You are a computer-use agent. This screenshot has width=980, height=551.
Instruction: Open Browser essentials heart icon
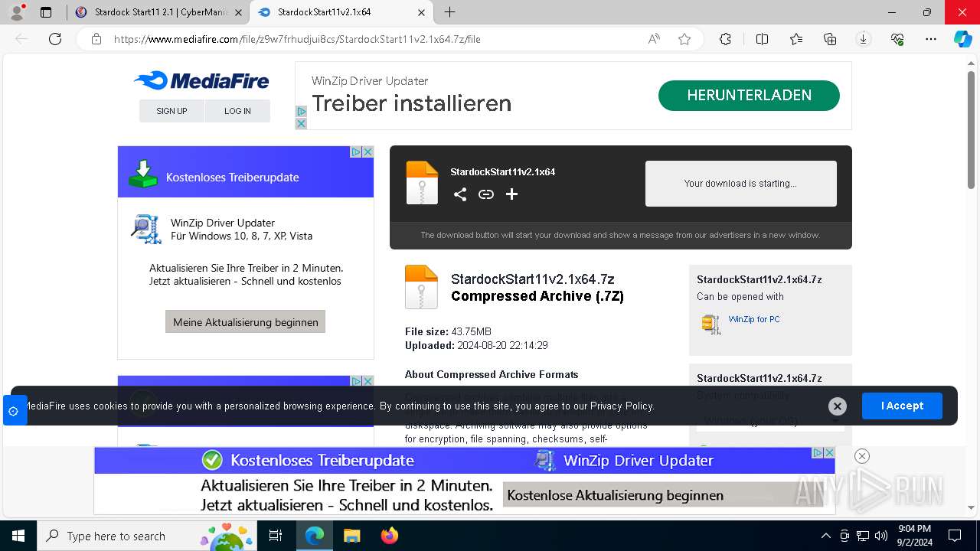point(897,39)
